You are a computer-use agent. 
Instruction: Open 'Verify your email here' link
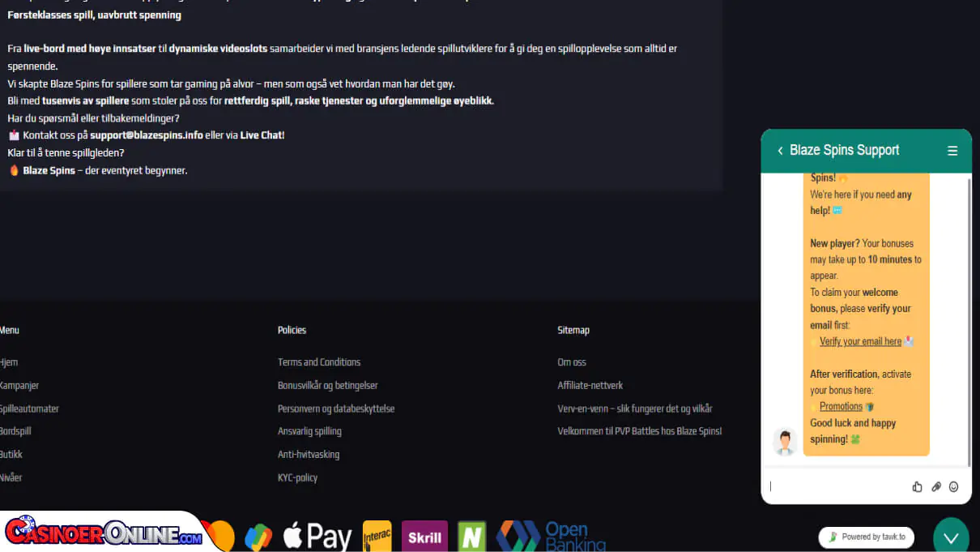pyautogui.click(x=859, y=341)
